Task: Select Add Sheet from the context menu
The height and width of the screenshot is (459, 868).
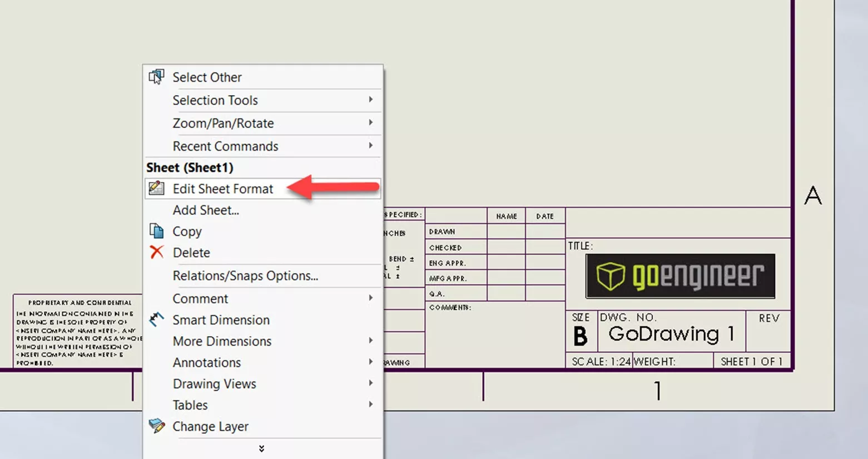Action: [x=206, y=210]
